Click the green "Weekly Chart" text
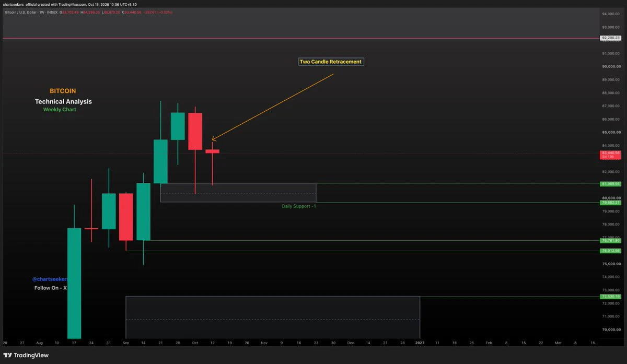Screen dimensions: 627x364 pos(60,110)
